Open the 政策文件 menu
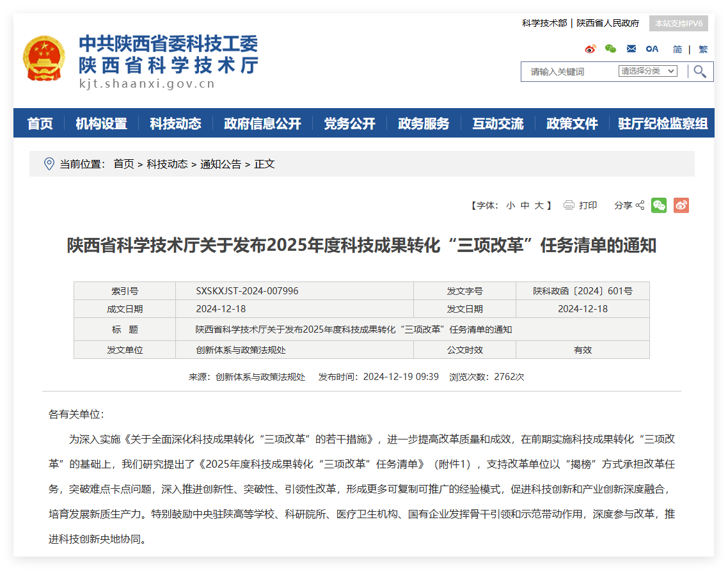The height and width of the screenshot is (570, 728). (572, 123)
